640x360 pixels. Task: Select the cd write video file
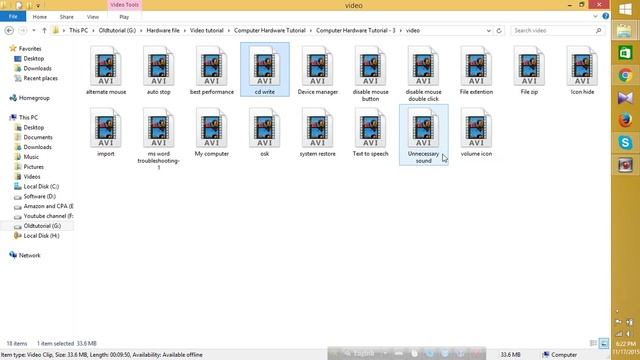click(x=265, y=70)
